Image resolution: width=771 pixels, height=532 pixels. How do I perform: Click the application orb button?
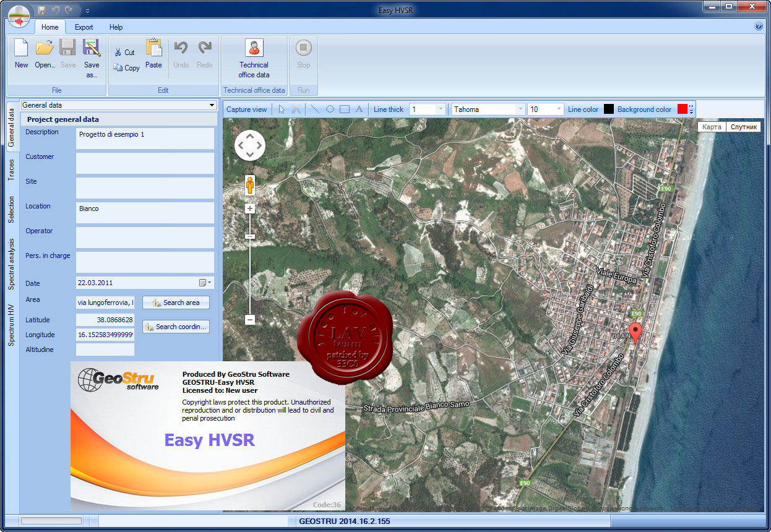19,17
